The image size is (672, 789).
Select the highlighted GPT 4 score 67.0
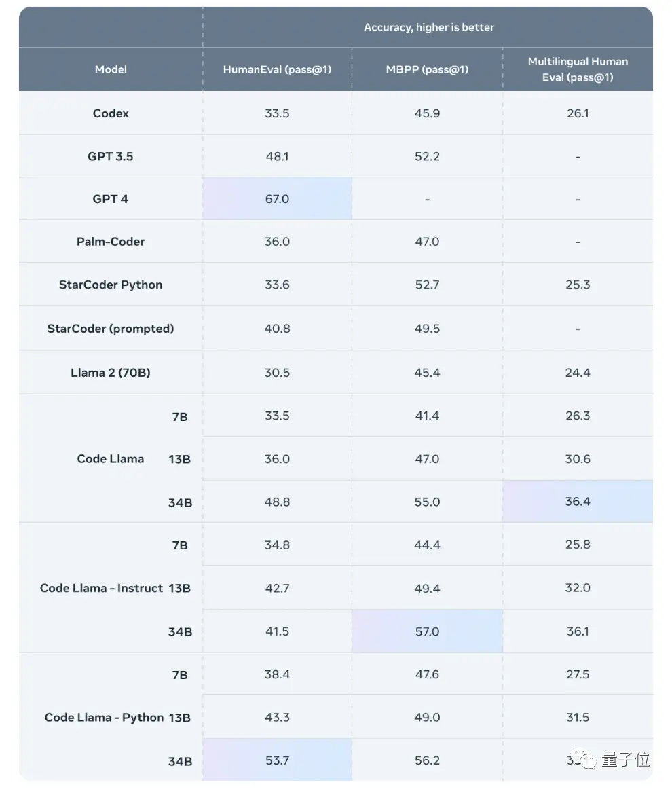click(277, 199)
